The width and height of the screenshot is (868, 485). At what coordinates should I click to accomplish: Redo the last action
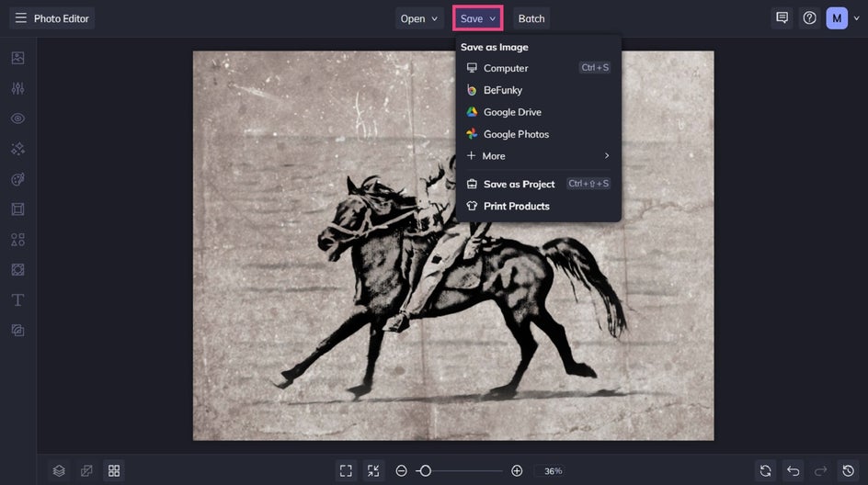pyautogui.click(x=821, y=470)
